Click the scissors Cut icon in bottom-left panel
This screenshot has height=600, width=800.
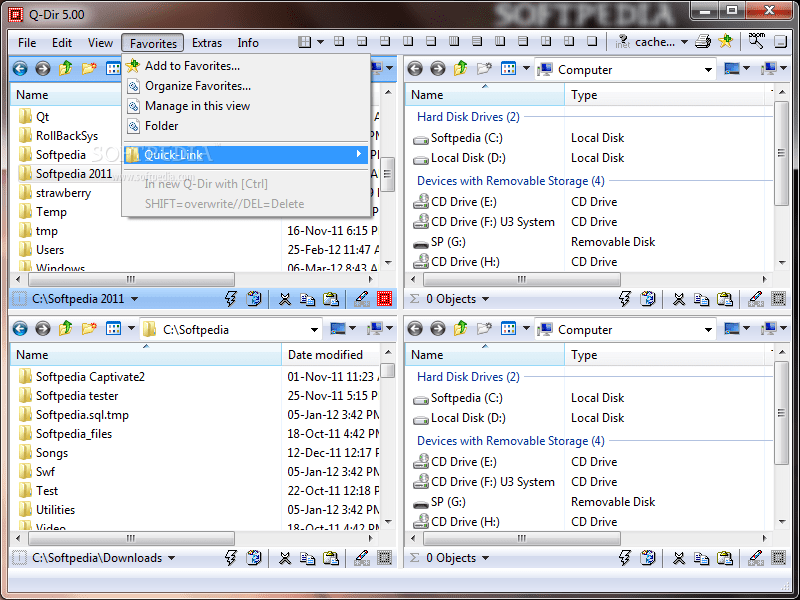tap(285, 558)
